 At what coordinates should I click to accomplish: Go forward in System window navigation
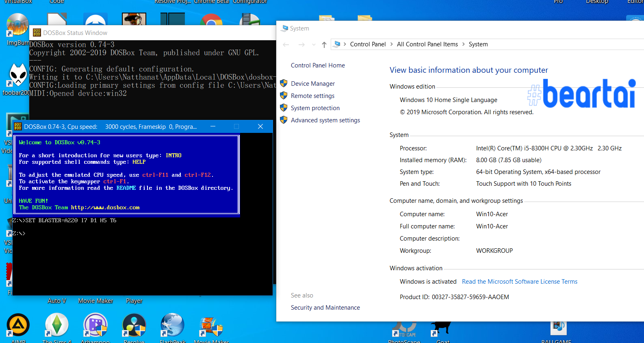click(301, 45)
